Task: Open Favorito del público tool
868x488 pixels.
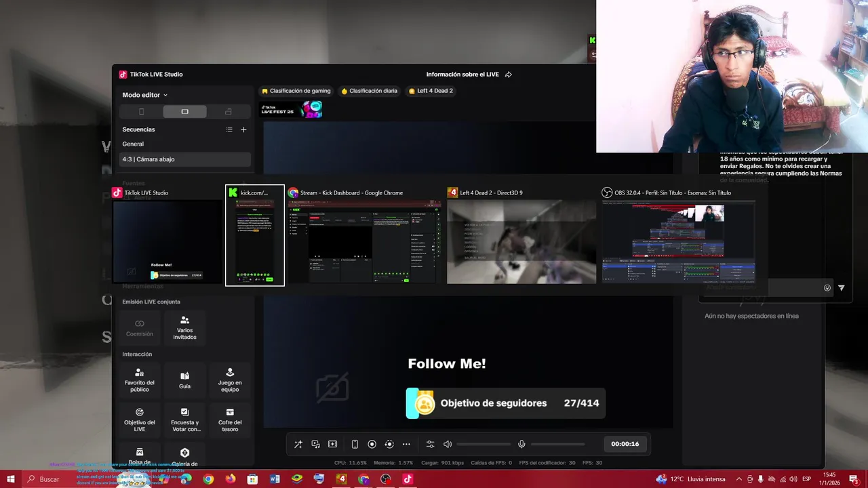Action: click(x=140, y=380)
